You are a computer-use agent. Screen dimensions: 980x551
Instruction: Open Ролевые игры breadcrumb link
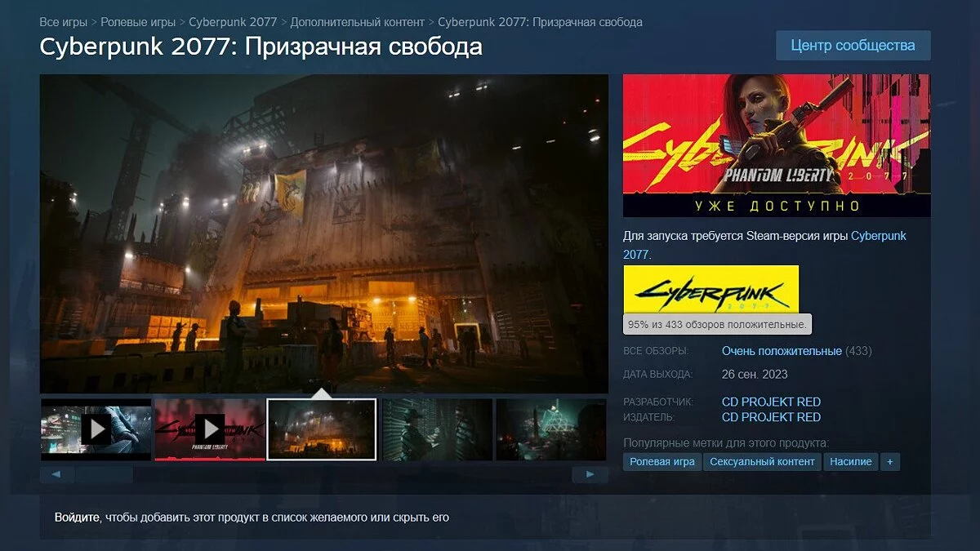(x=138, y=22)
